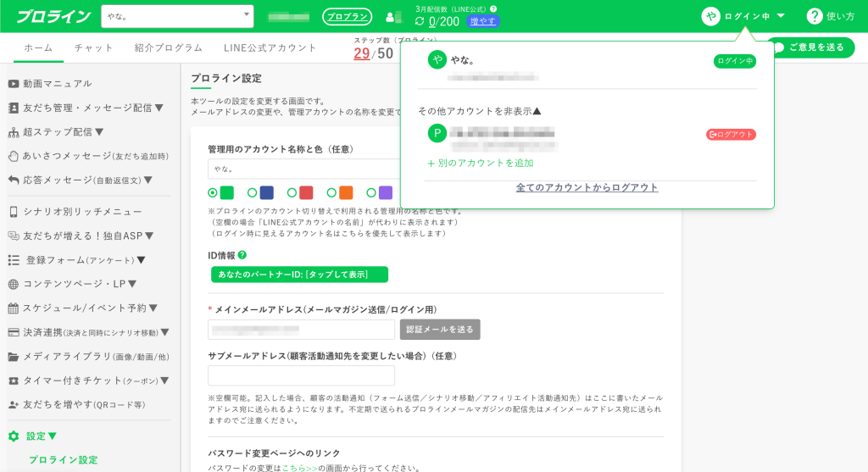The width and height of the screenshot is (868, 472).
Task: Select the orange color radio button
Action: point(331,192)
